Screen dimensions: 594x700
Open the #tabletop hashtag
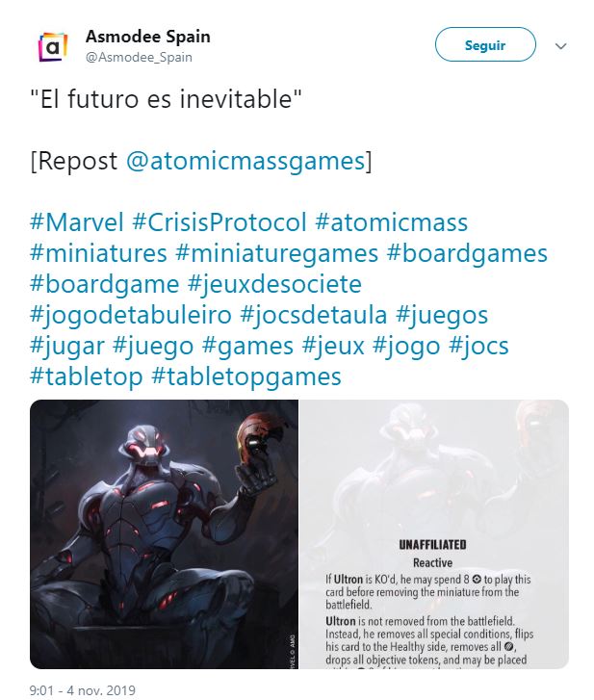[86, 376]
